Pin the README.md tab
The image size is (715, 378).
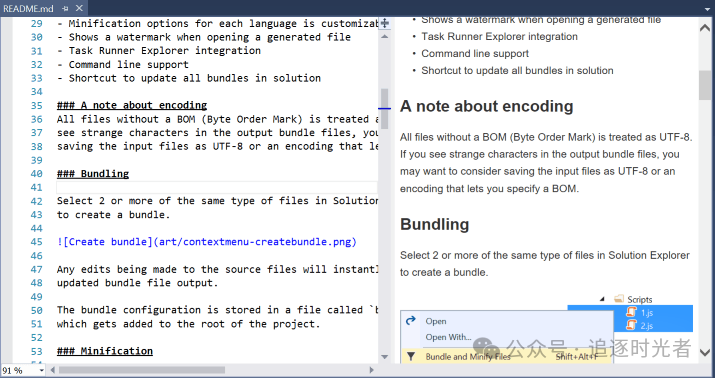(65, 8)
